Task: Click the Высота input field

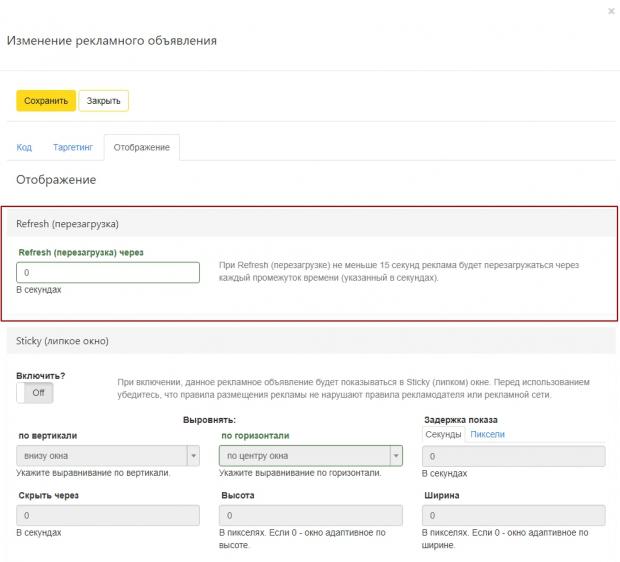Action: click(311, 515)
